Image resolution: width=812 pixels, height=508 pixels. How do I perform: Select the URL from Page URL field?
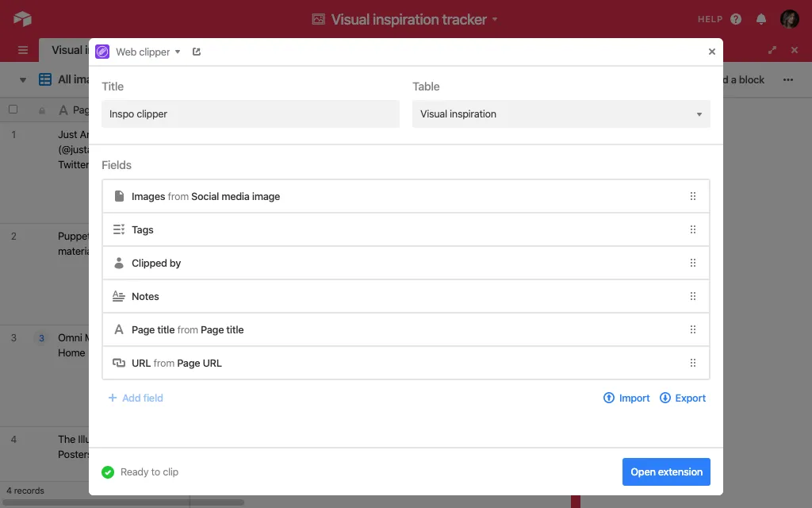[396, 363]
